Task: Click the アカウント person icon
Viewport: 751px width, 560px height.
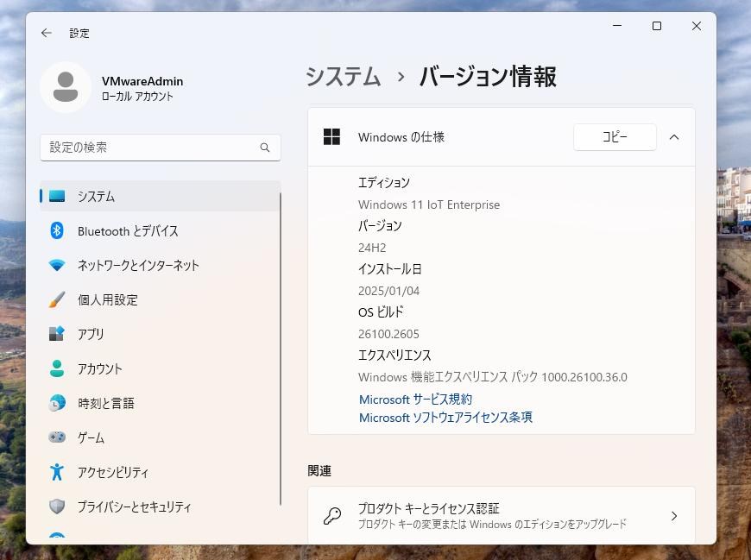Action: click(x=57, y=368)
